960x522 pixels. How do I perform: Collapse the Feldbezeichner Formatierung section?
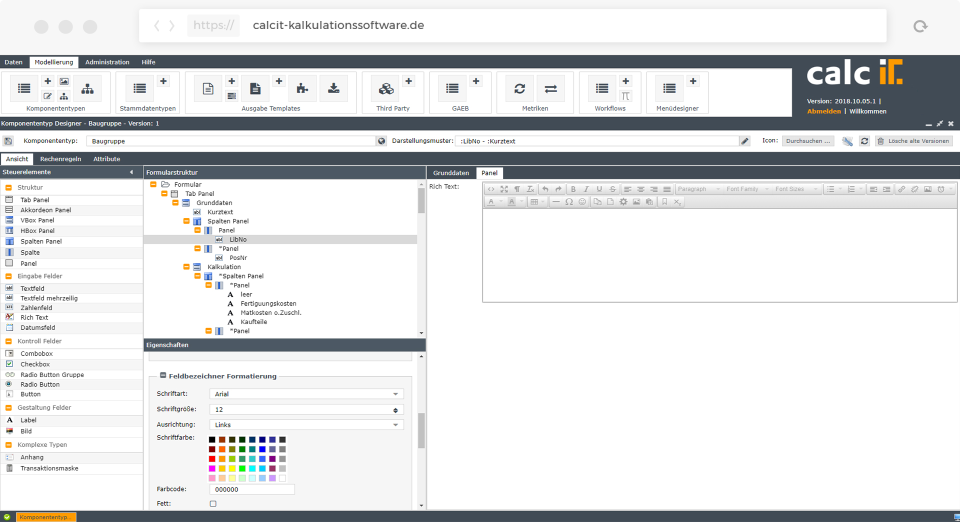[163, 376]
